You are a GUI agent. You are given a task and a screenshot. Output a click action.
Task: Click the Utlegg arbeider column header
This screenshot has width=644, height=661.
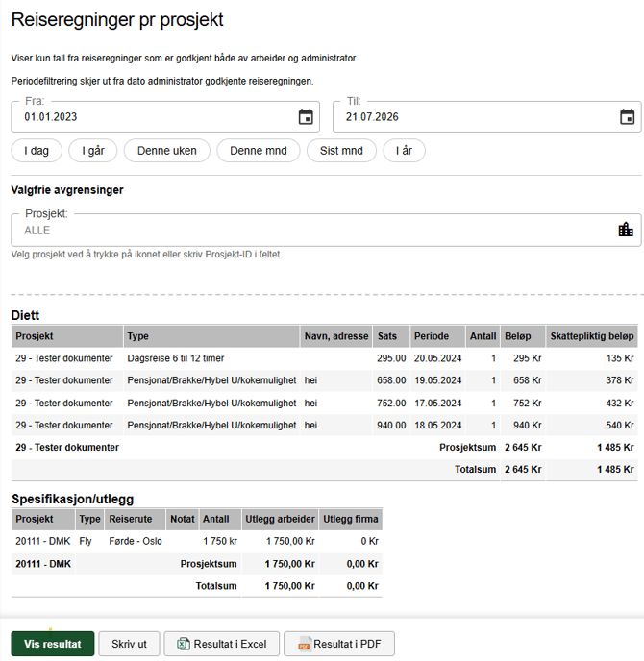pyautogui.click(x=280, y=519)
